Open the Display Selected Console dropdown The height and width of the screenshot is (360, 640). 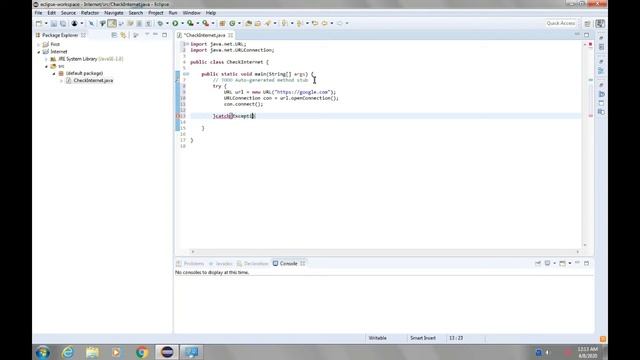[x=554, y=263]
